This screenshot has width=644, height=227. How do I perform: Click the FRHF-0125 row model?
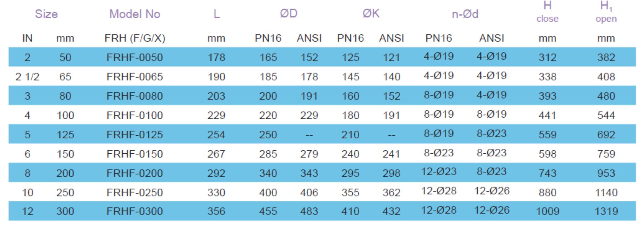pyautogui.click(x=135, y=135)
